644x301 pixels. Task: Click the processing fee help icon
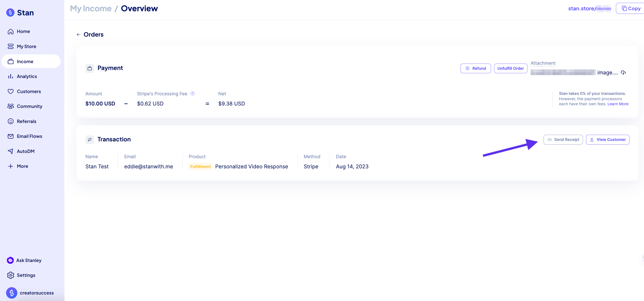pos(193,94)
